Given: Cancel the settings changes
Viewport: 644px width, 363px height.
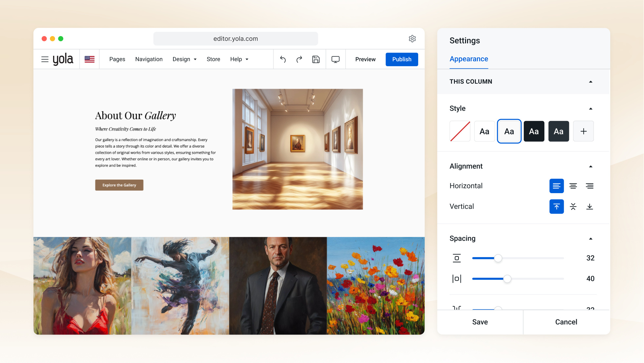Looking at the screenshot, I should coord(566,322).
